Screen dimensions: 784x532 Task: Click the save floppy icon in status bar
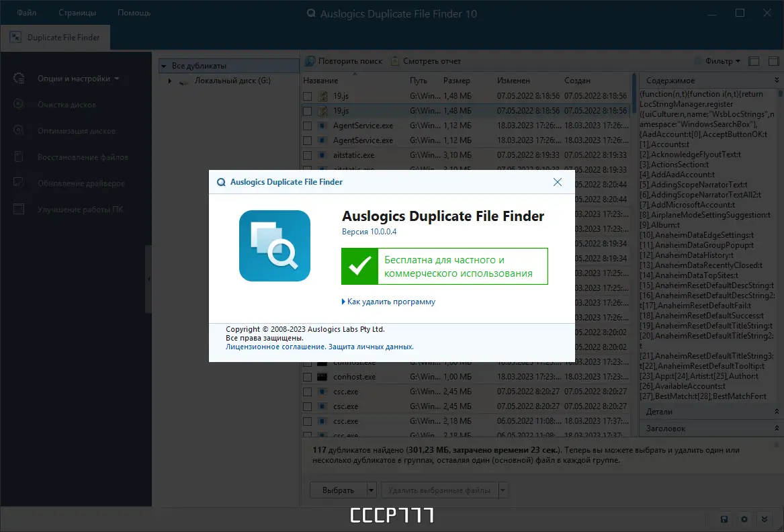point(724,519)
